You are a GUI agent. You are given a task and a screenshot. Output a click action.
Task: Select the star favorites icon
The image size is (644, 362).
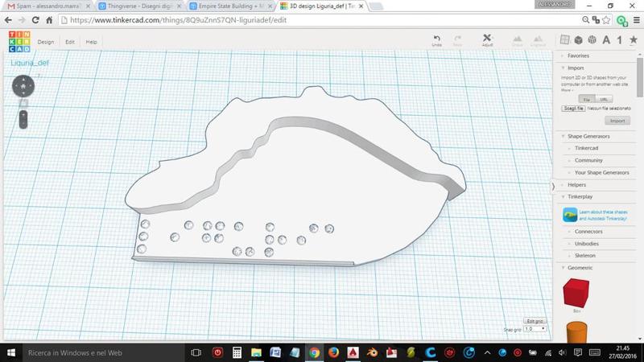point(634,39)
